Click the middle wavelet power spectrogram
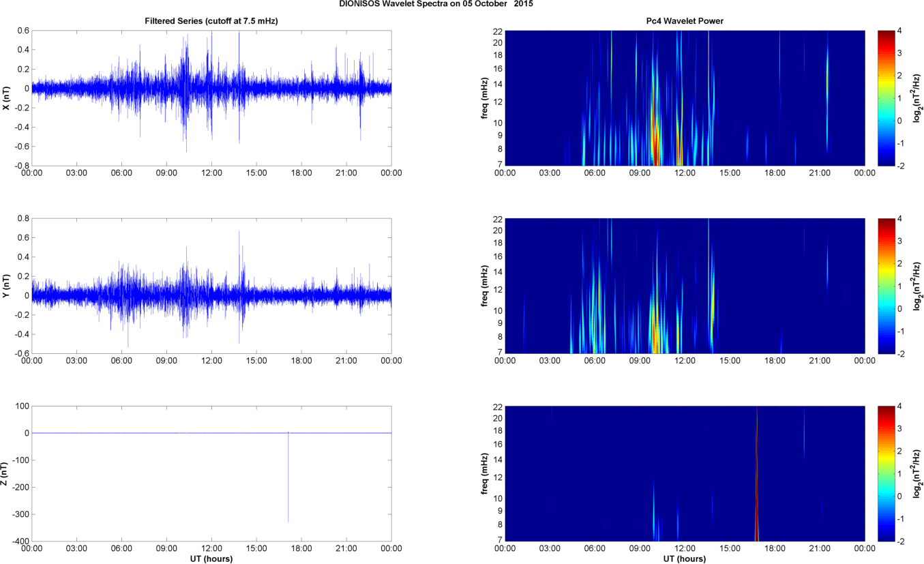This screenshot has width=924, height=564. point(685,286)
